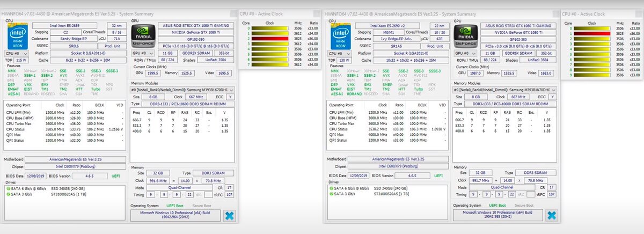This screenshot has width=644, height=234.
Task: Click the VID value 1.0938 V
Action: click(438, 129)
